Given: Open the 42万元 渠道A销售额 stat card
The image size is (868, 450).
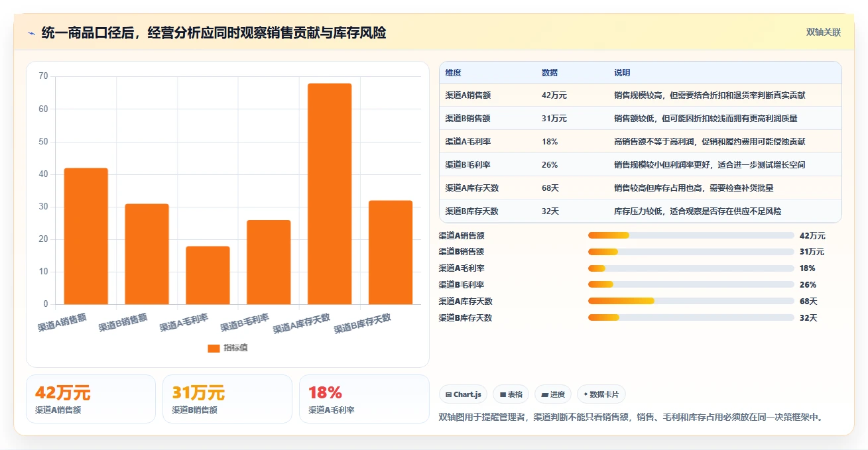Looking at the screenshot, I should coord(91,399).
